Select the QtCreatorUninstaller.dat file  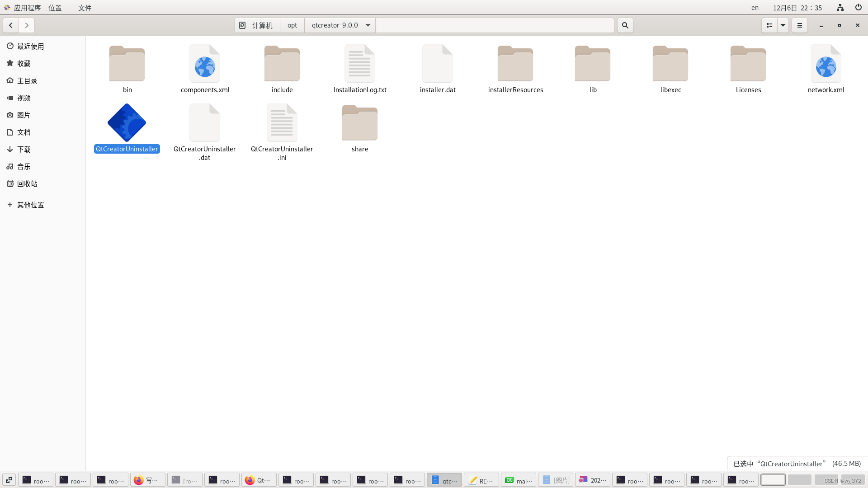pyautogui.click(x=204, y=122)
